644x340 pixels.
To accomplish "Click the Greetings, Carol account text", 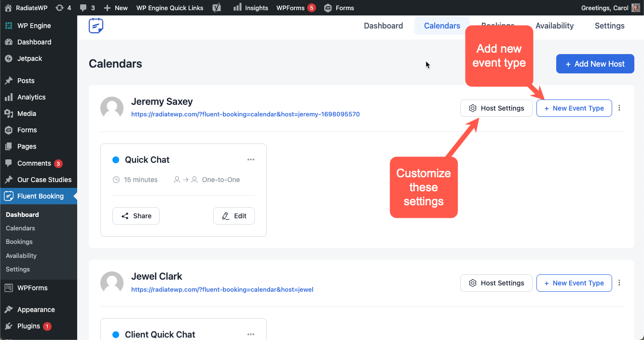I will coord(605,8).
